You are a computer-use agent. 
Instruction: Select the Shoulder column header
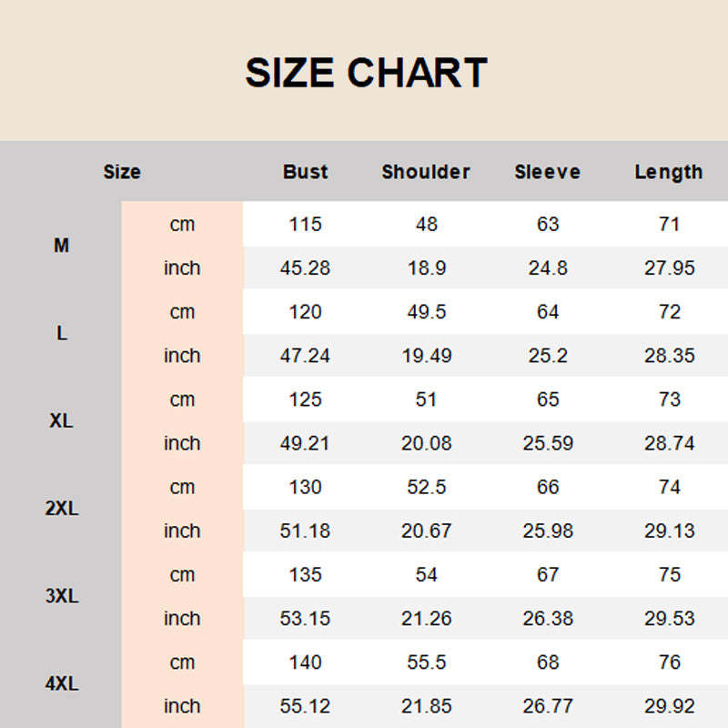pos(426,172)
